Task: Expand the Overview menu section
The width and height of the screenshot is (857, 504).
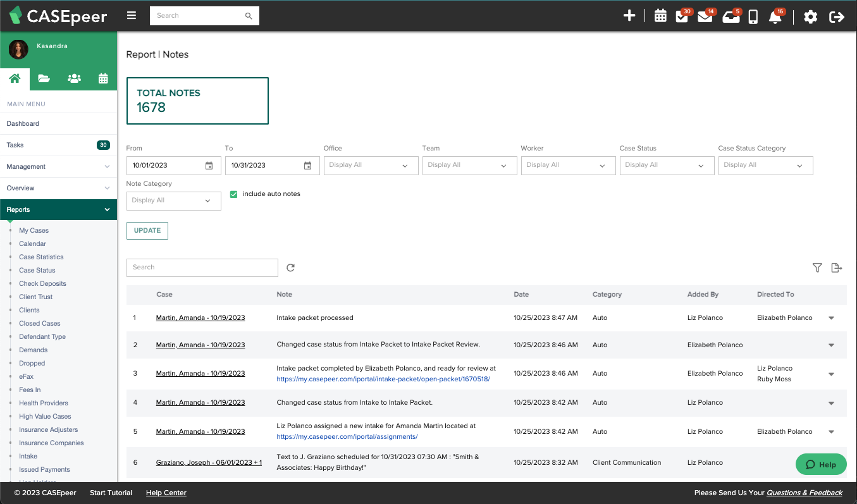Action: (x=58, y=188)
